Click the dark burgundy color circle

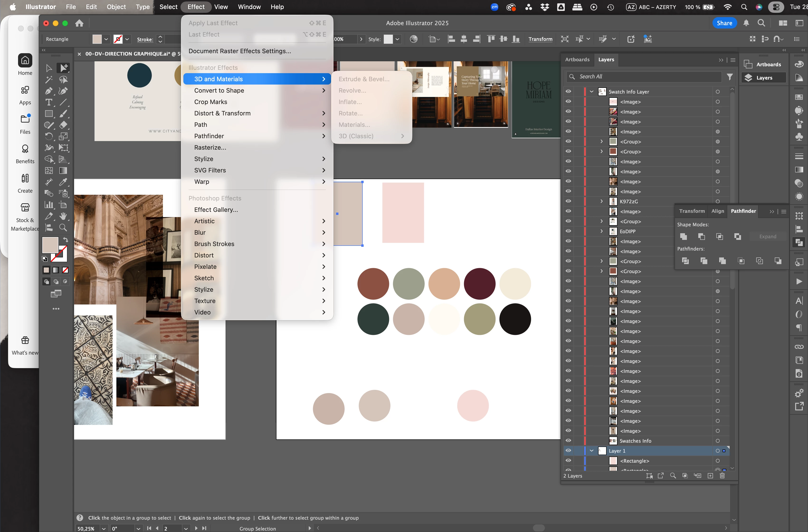tap(479, 284)
